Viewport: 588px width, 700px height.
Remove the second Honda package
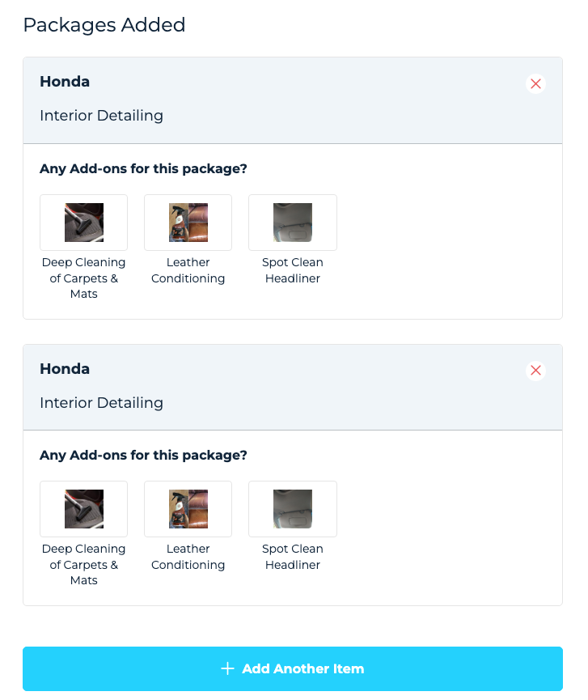[x=535, y=371]
